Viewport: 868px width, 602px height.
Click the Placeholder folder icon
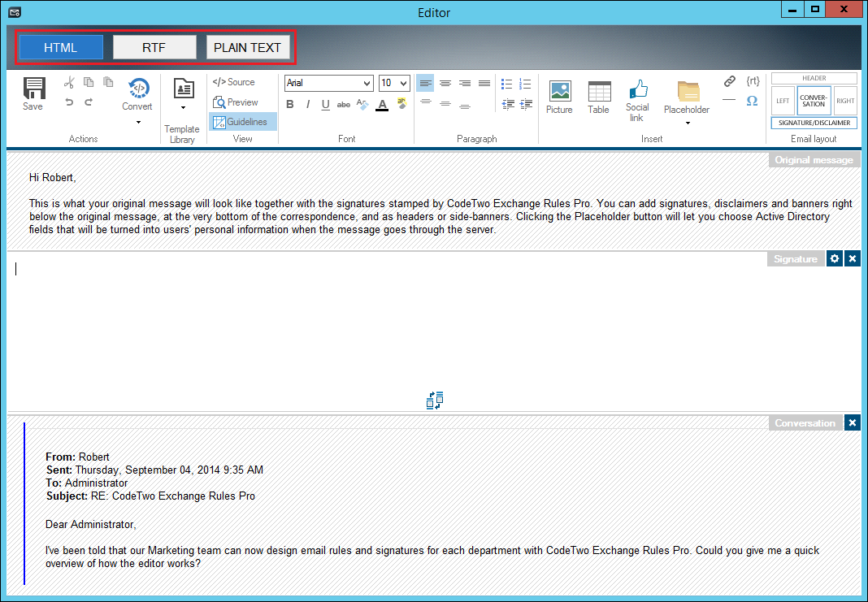click(x=688, y=91)
